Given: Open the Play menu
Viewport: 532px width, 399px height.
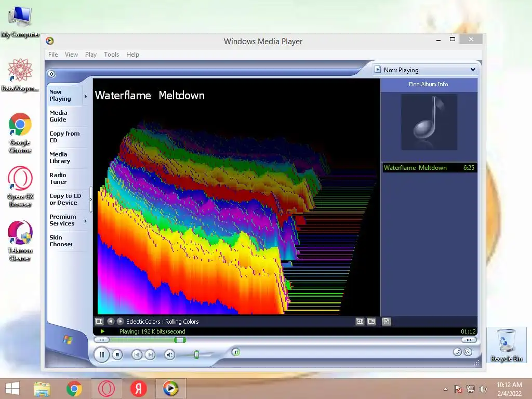Looking at the screenshot, I should (90, 54).
